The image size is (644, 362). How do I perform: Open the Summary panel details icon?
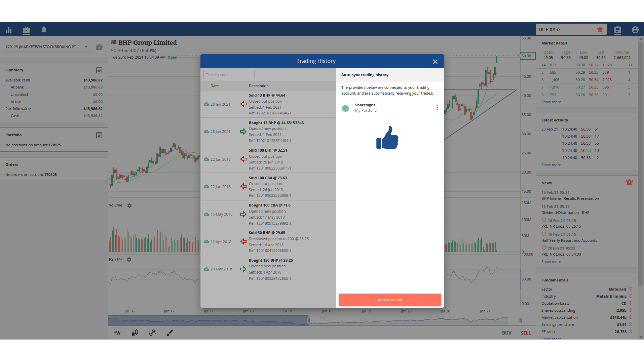point(99,70)
